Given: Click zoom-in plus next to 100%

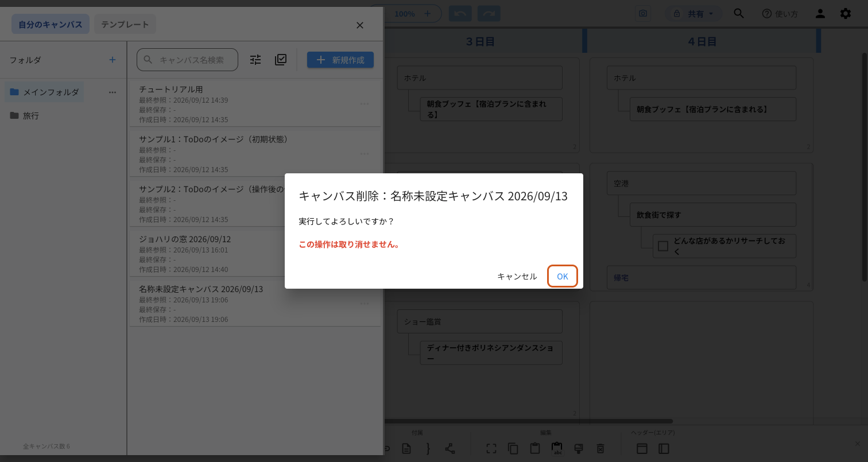Looking at the screenshot, I should click(x=428, y=14).
